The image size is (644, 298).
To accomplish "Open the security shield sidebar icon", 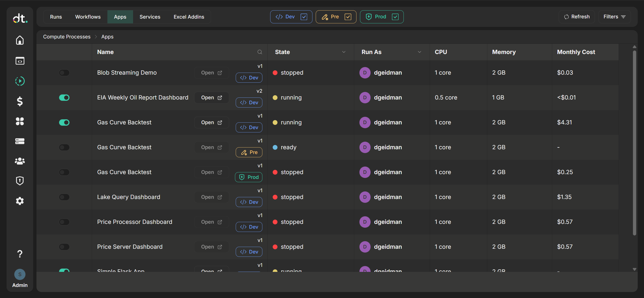I will pyautogui.click(x=20, y=181).
